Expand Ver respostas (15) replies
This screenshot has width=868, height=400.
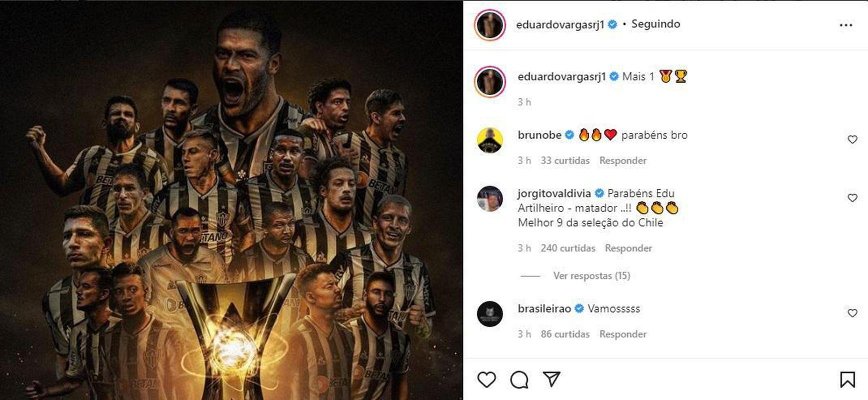click(x=591, y=275)
